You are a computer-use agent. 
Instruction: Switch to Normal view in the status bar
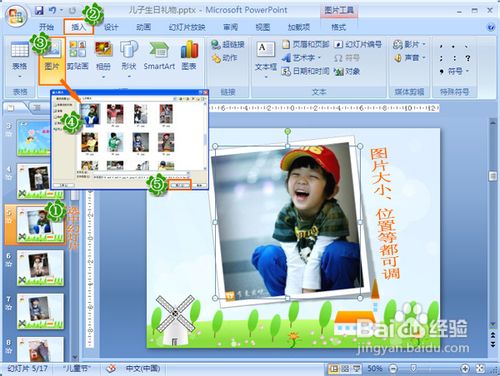tap(333, 368)
